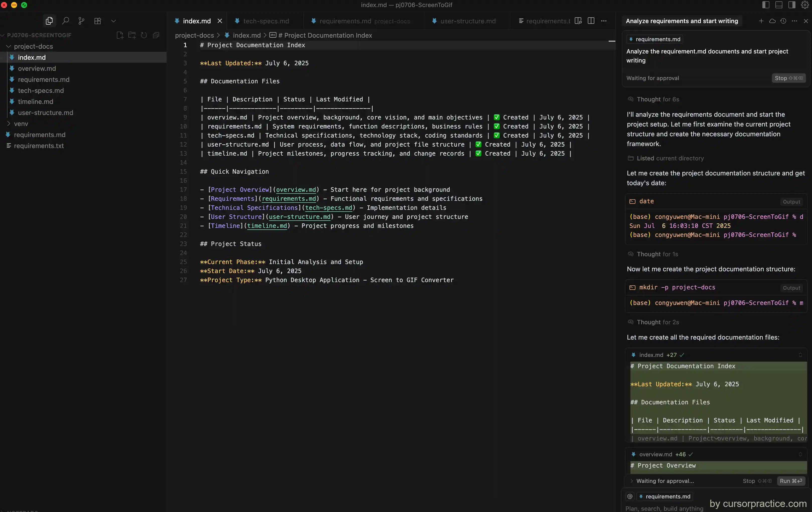Open the Source Control view icon

click(81, 21)
